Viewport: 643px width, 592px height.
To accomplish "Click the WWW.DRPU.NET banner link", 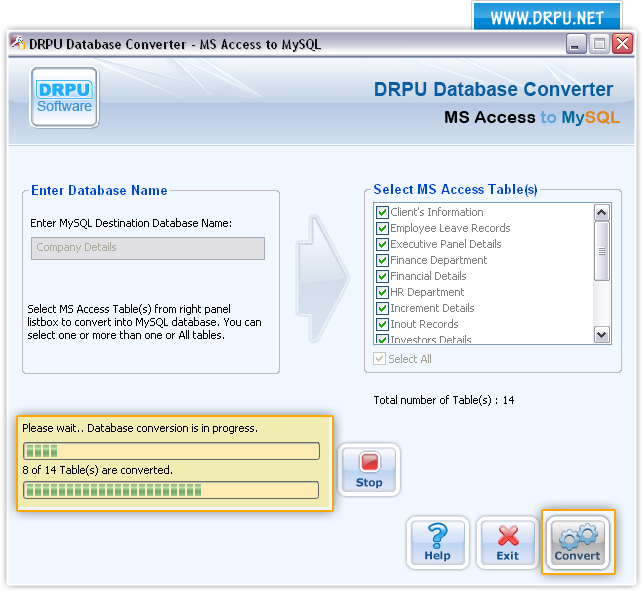I will point(547,17).
